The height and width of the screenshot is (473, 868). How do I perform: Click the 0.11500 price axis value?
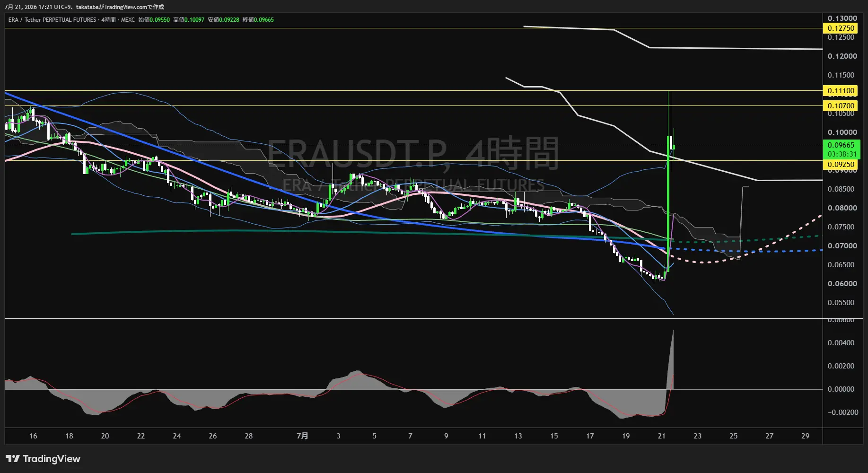click(841, 75)
